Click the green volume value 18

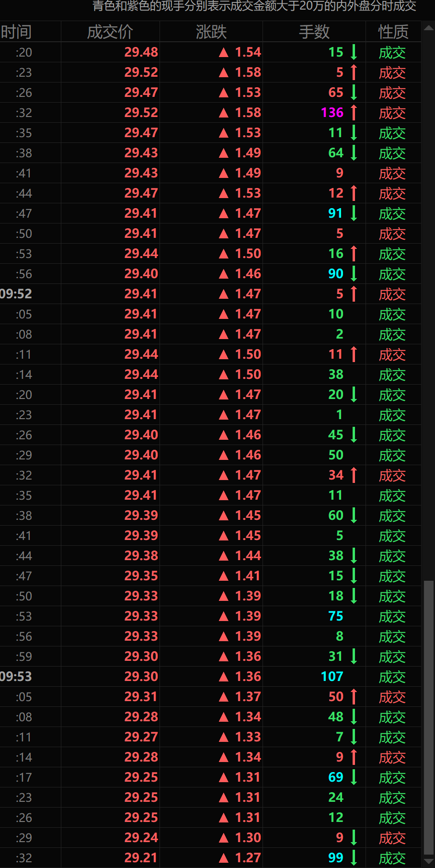[x=336, y=596]
